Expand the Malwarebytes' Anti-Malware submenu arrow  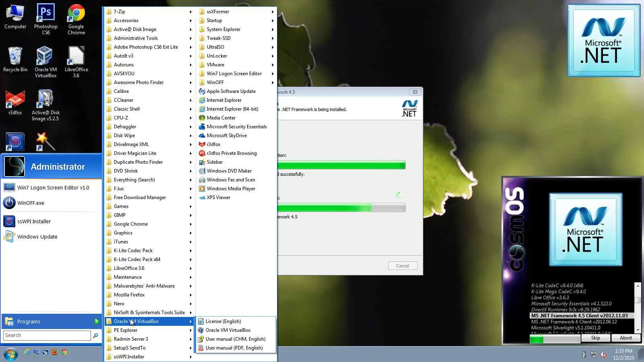point(191,286)
